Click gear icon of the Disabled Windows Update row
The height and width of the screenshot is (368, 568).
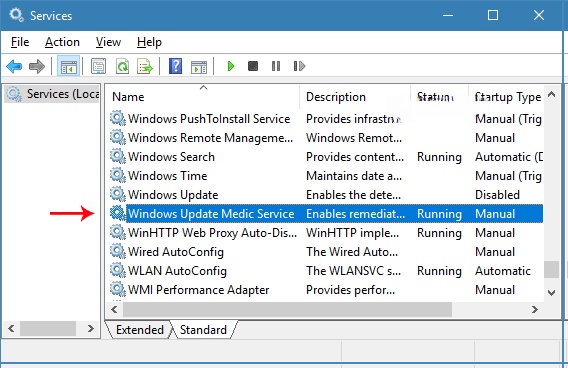pos(118,195)
